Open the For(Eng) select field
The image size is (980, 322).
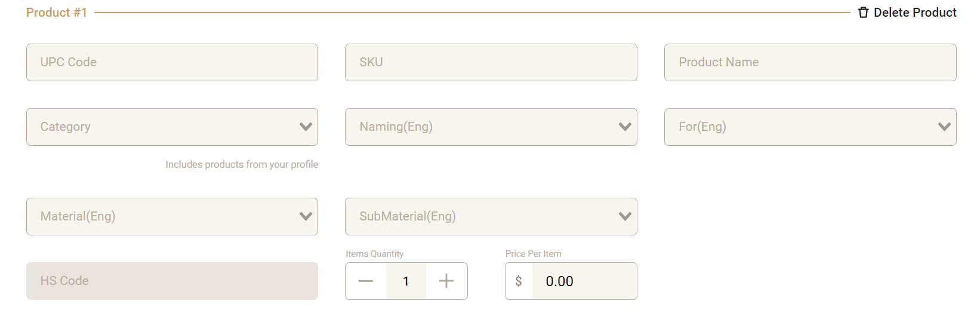click(x=797, y=127)
